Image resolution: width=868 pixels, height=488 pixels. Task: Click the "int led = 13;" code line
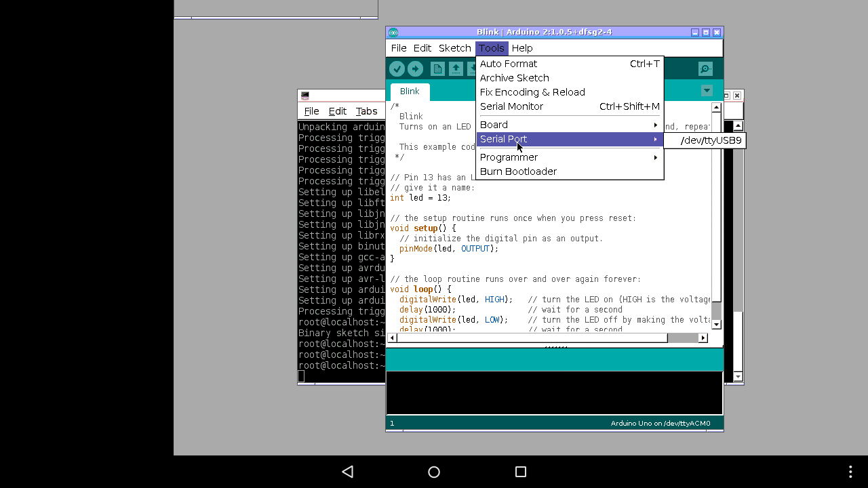[420, 198]
